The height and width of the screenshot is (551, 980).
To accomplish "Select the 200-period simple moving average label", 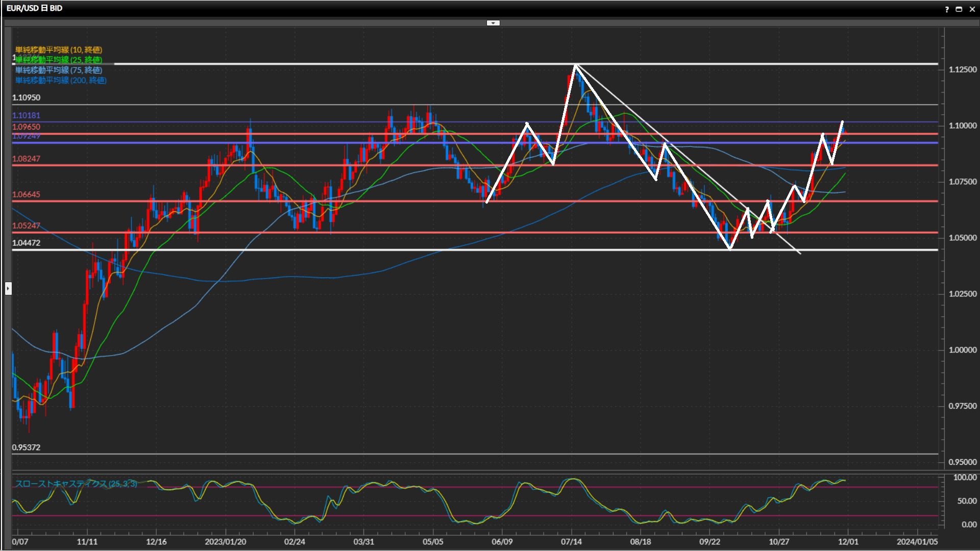I will click(x=61, y=80).
